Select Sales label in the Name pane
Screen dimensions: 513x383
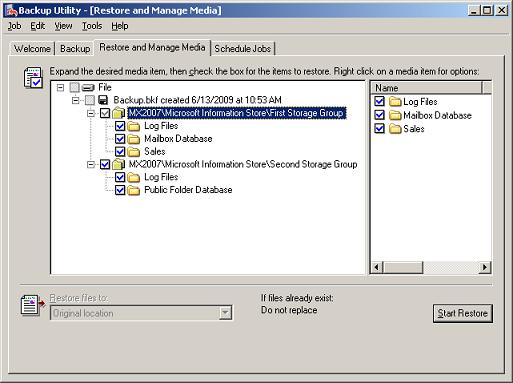point(414,129)
